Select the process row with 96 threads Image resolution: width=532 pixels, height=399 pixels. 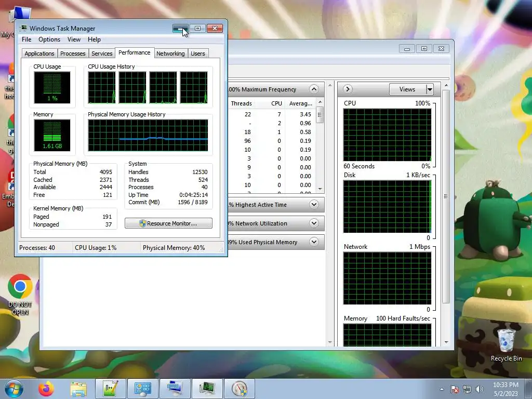272,141
